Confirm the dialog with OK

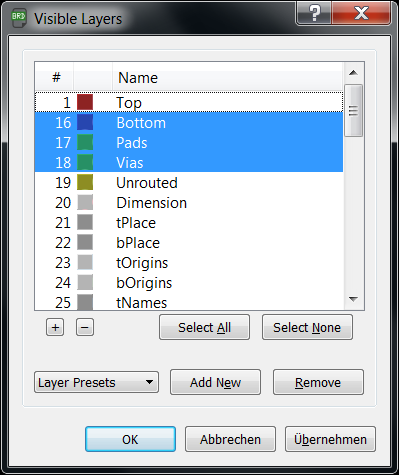pyautogui.click(x=130, y=439)
